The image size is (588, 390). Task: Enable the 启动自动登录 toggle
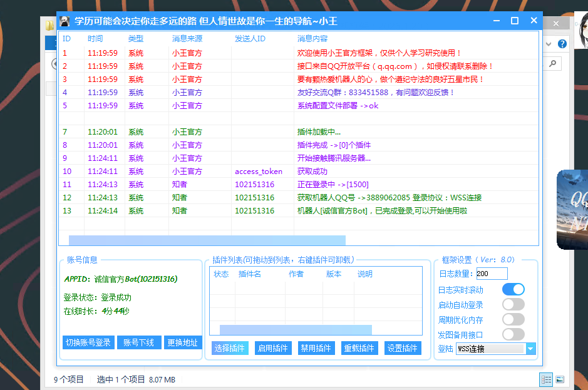pos(513,304)
